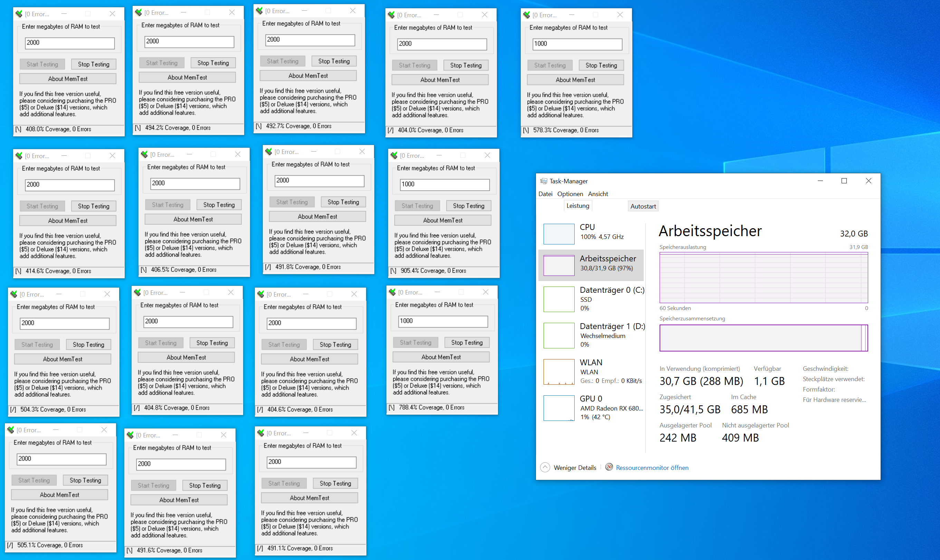Switch to the Leistung tab
The image size is (940, 560).
(x=577, y=206)
